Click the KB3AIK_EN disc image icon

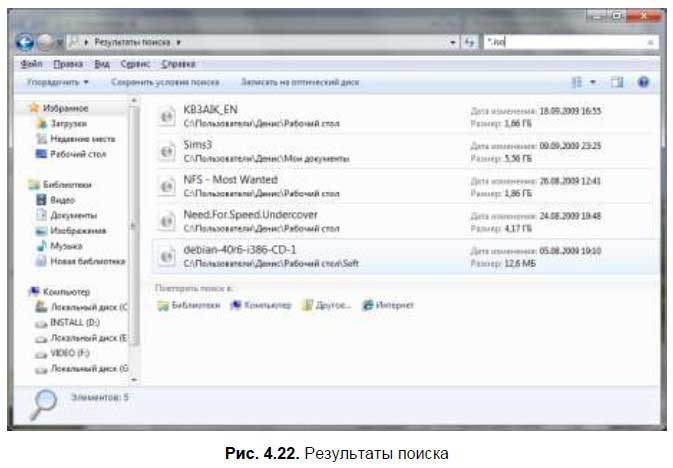pyautogui.click(x=168, y=116)
